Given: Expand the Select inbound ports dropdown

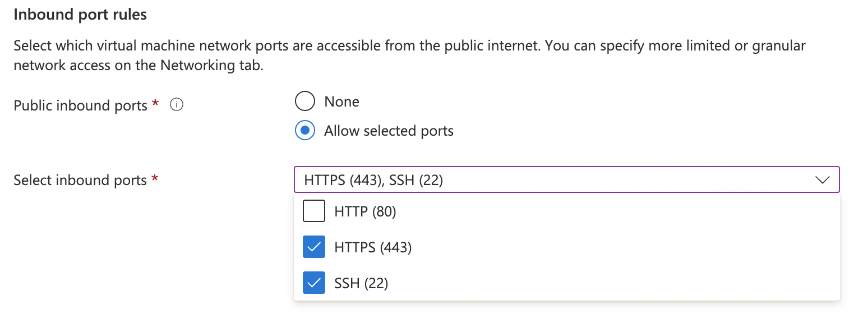Looking at the screenshot, I should [561, 179].
